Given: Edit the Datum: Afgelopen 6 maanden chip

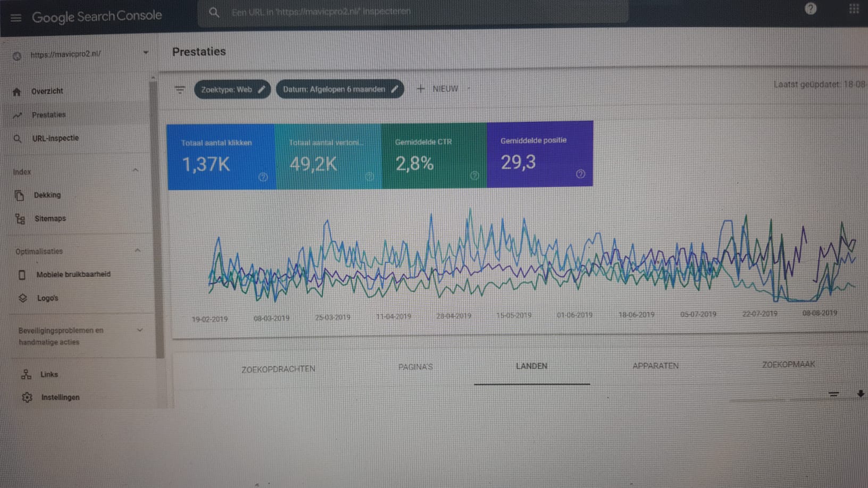Looking at the screenshot, I should coord(340,89).
